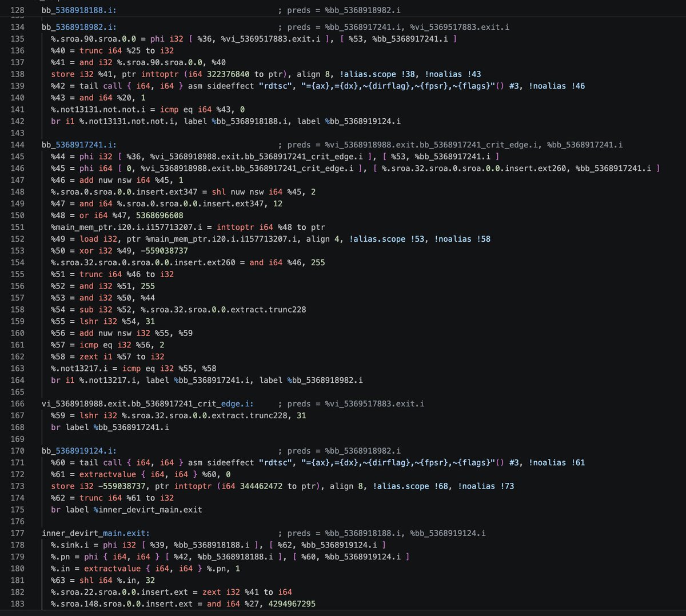Select line number 134 in the gutter
The height and width of the screenshot is (616, 686).
tap(17, 27)
